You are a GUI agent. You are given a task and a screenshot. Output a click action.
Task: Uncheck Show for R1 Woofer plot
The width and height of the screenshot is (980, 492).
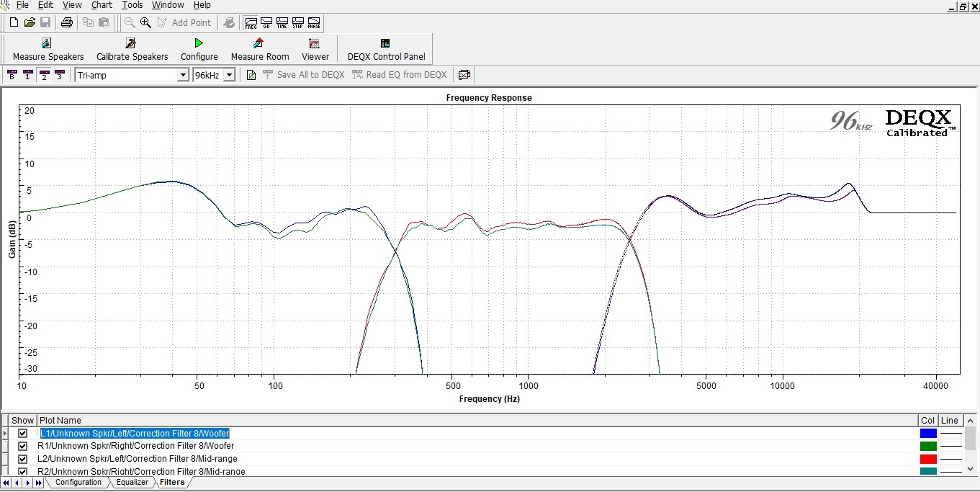pos(23,447)
